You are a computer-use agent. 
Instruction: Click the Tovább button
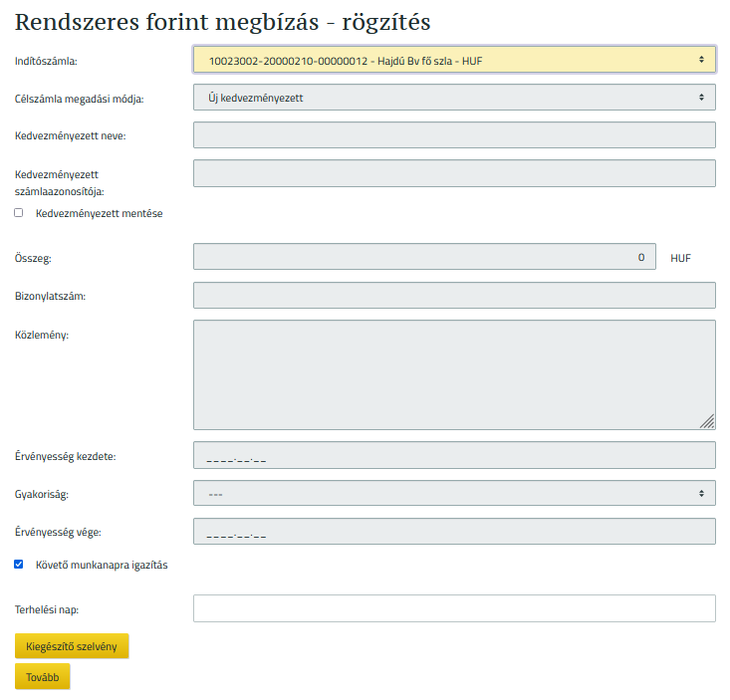coord(42,677)
